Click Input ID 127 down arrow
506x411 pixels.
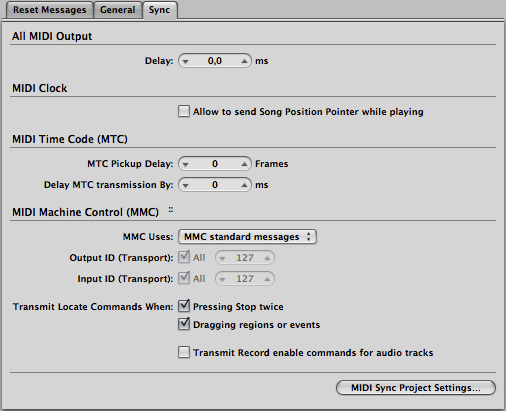(222, 279)
